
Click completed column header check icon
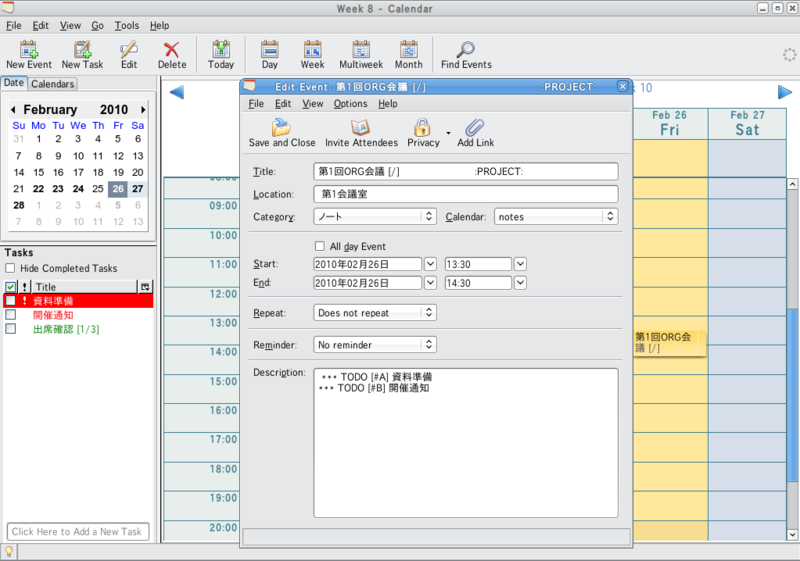(x=10, y=287)
